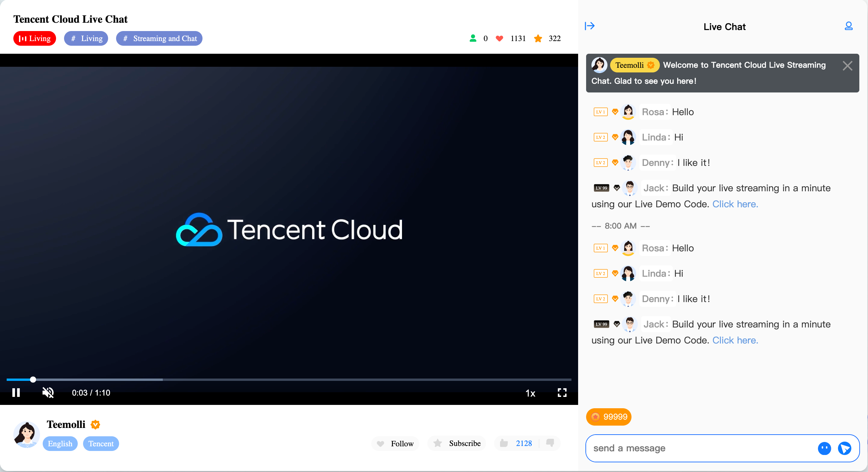Screen dimensions: 868x472
Task: Click the thumbs up like icon
Action: (504, 443)
